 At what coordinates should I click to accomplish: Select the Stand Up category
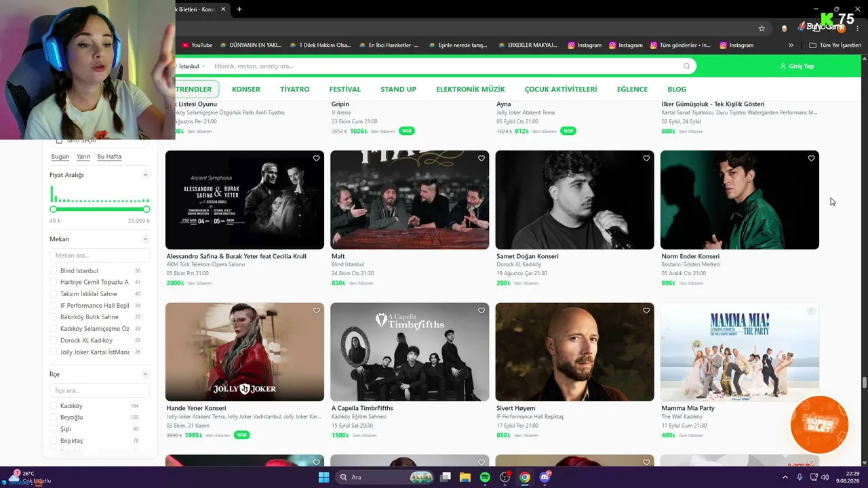pyautogui.click(x=398, y=89)
